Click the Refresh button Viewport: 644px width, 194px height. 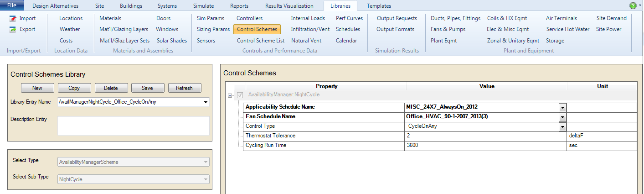click(185, 88)
